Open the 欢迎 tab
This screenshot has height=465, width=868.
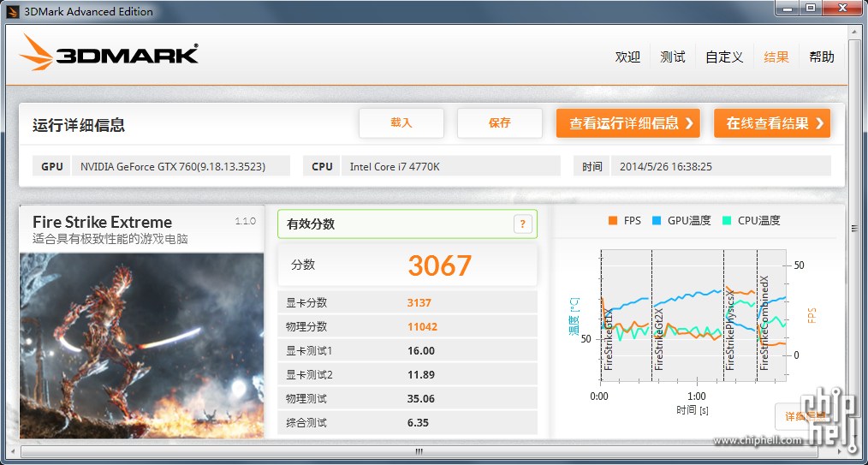click(x=627, y=57)
